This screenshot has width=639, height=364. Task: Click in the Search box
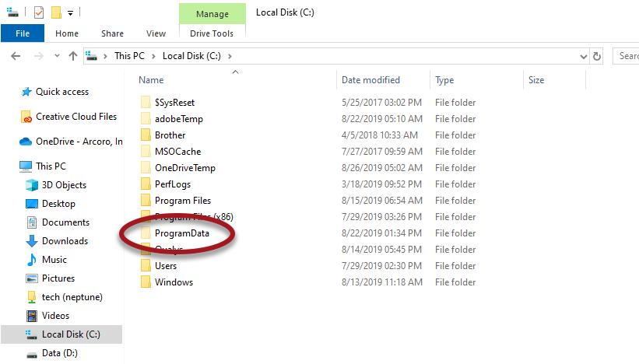click(626, 56)
